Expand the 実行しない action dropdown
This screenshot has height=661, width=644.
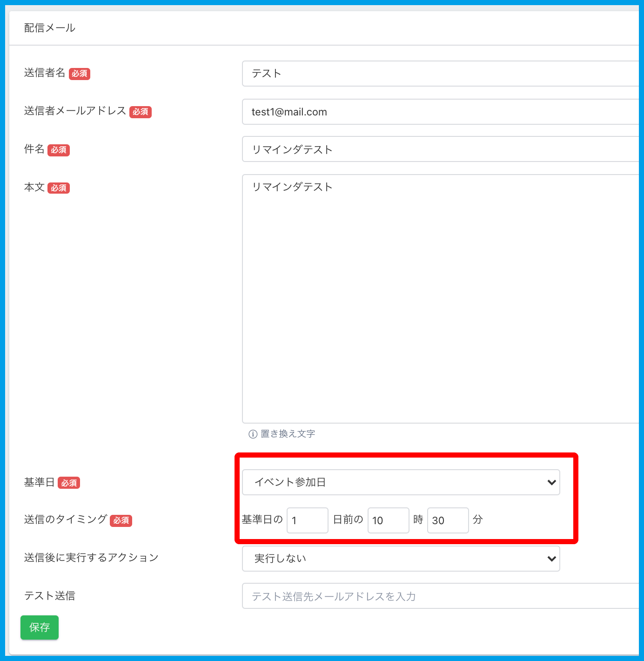(400, 559)
